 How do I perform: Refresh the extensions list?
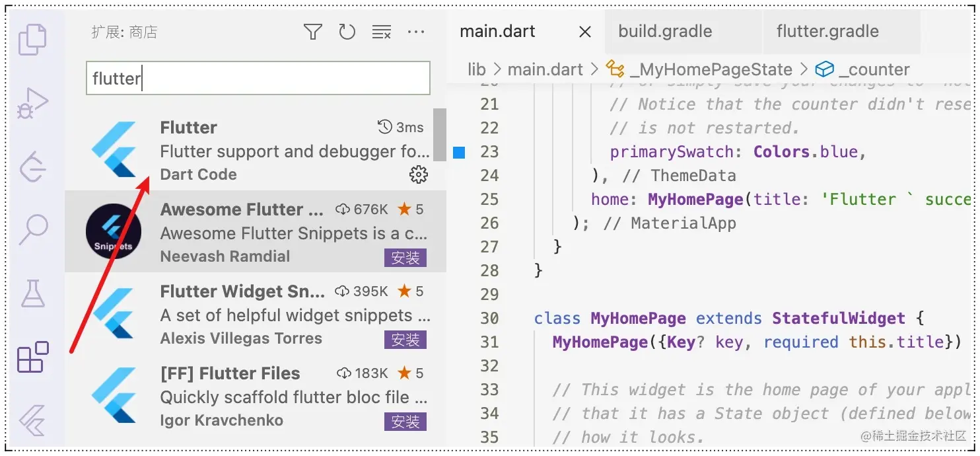347,31
